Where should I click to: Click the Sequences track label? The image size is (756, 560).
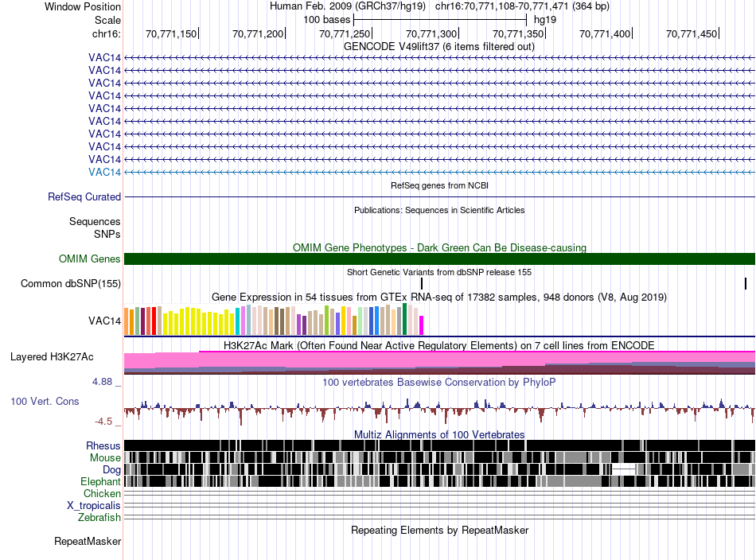click(95, 221)
